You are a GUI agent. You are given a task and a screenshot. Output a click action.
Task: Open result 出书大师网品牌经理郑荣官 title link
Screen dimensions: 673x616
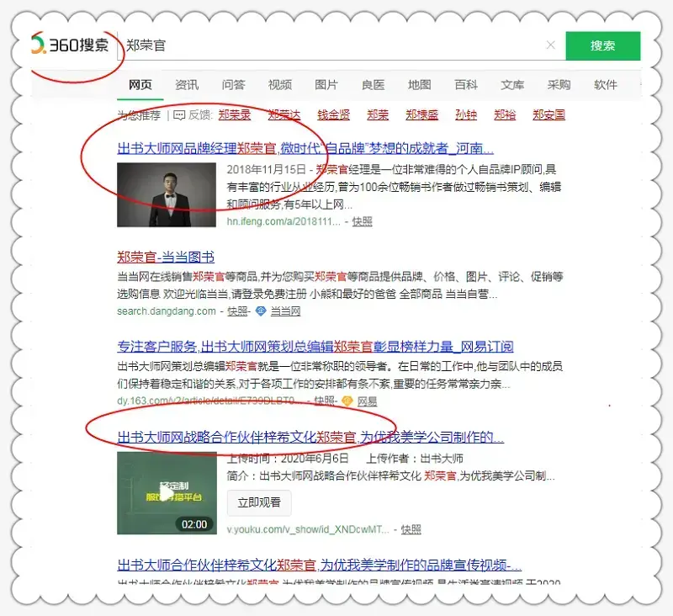[x=305, y=148]
